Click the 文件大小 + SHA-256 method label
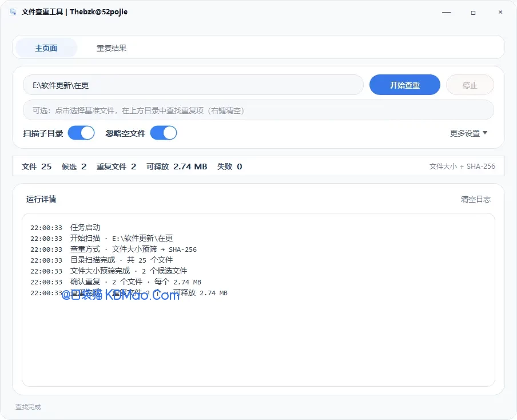The width and height of the screenshot is (517, 420). pos(462,167)
